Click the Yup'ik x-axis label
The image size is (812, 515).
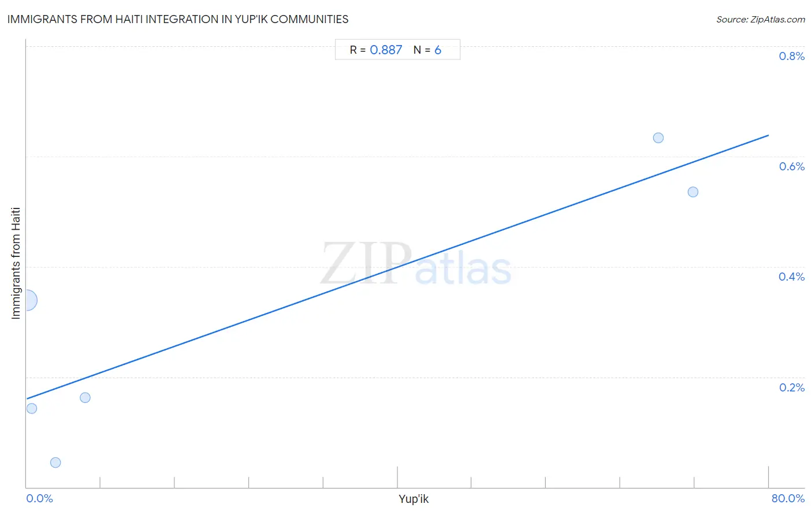[x=414, y=499]
